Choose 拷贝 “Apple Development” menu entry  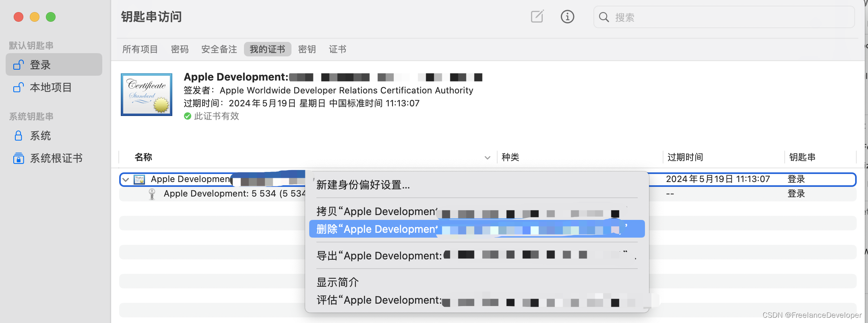pos(477,211)
